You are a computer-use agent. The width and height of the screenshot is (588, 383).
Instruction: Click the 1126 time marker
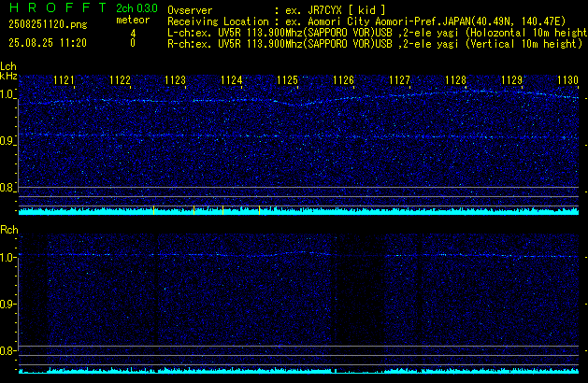tap(343, 80)
